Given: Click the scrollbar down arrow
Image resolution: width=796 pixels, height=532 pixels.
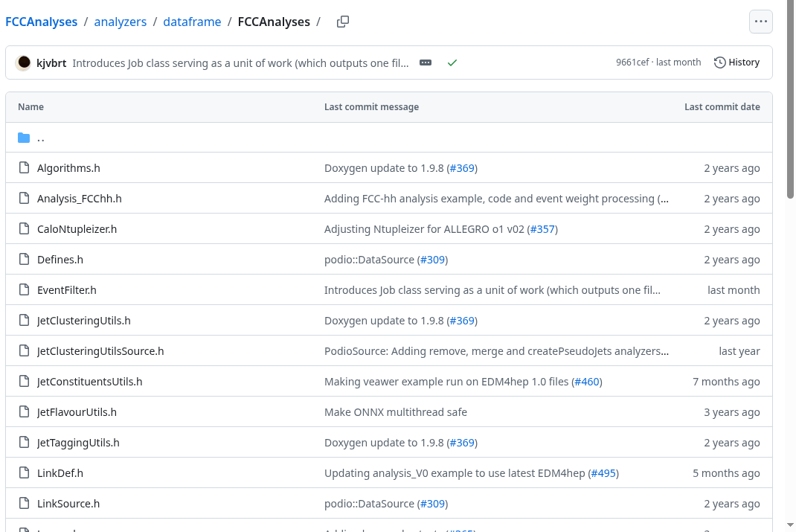Looking at the screenshot, I should pyautogui.click(x=790, y=525).
